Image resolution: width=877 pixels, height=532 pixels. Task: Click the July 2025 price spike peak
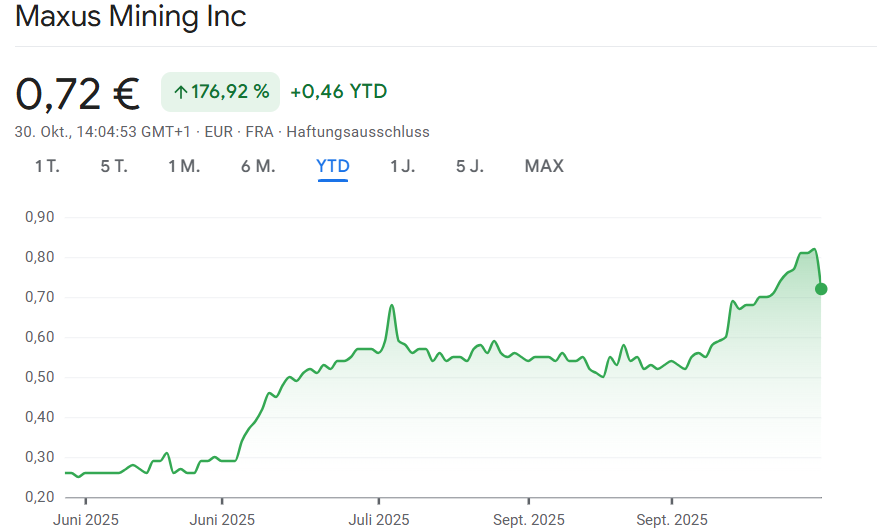click(392, 305)
